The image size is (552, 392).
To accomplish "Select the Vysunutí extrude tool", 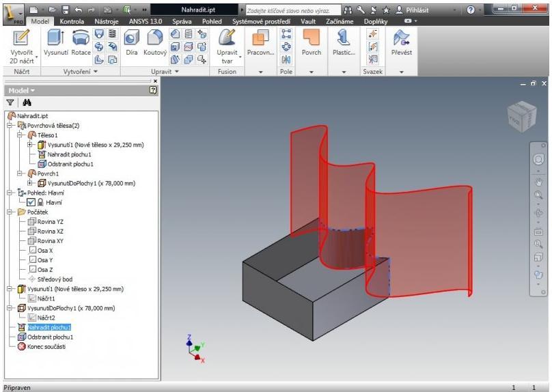I will click(x=55, y=43).
